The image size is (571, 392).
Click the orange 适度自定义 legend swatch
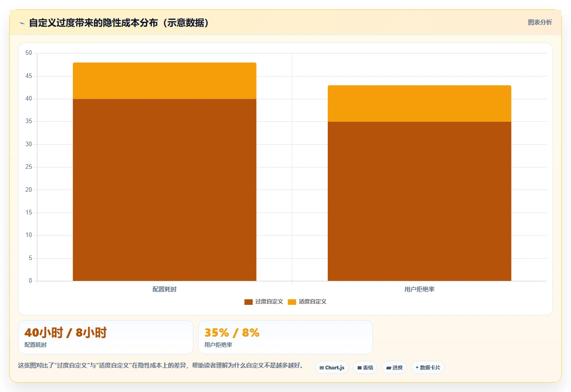point(292,302)
